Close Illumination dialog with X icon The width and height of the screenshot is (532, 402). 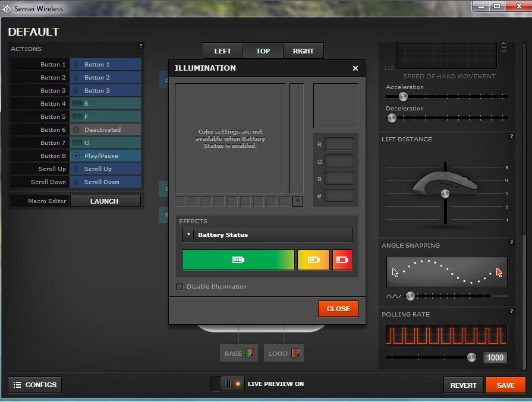pyautogui.click(x=355, y=68)
